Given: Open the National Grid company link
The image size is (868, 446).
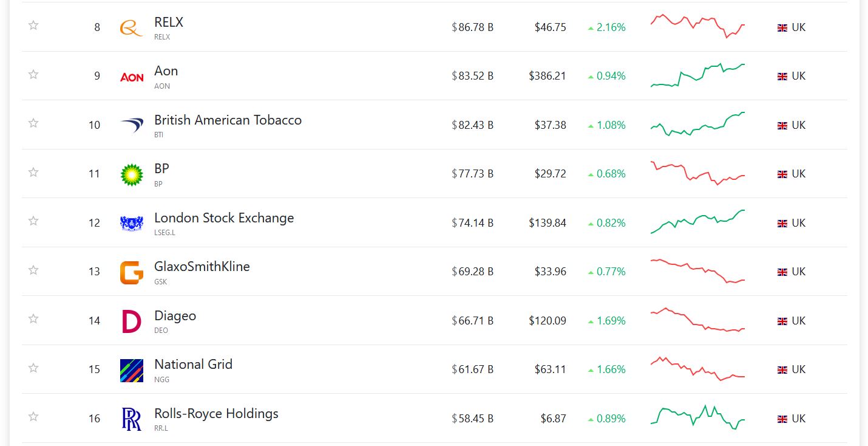Looking at the screenshot, I should [193, 364].
